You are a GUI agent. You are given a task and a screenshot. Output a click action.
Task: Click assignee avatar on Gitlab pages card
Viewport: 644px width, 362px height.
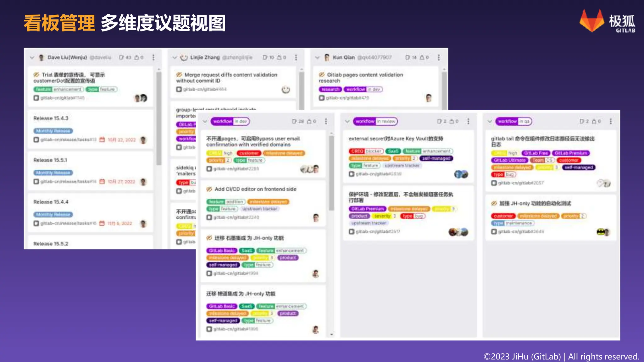pyautogui.click(x=429, y=98)
